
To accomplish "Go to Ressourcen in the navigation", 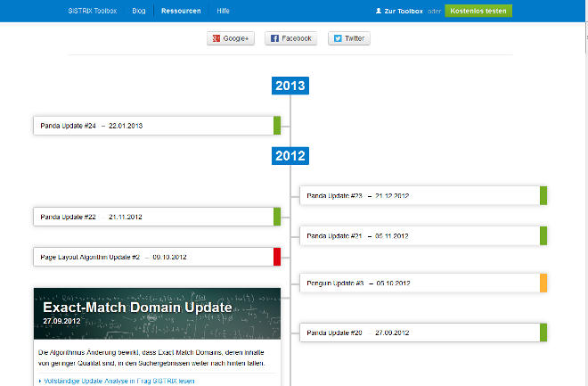I will (x=181, y=11).
